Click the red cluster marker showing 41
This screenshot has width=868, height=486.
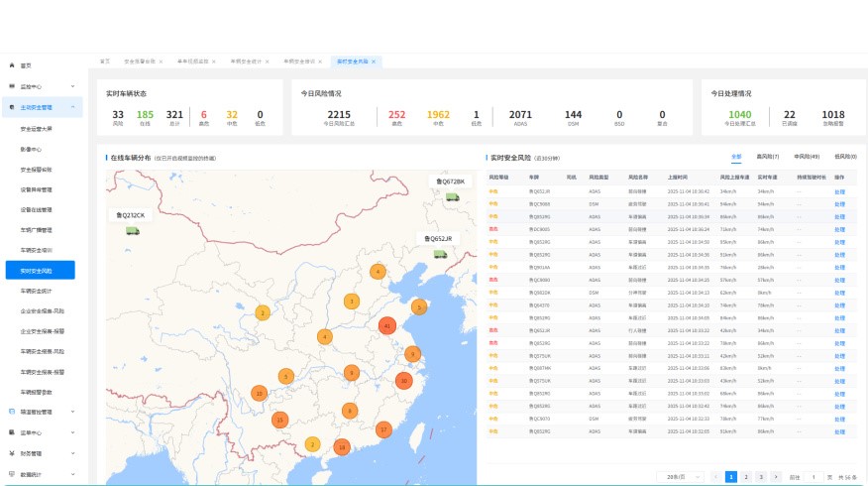[x=386, y=326]
